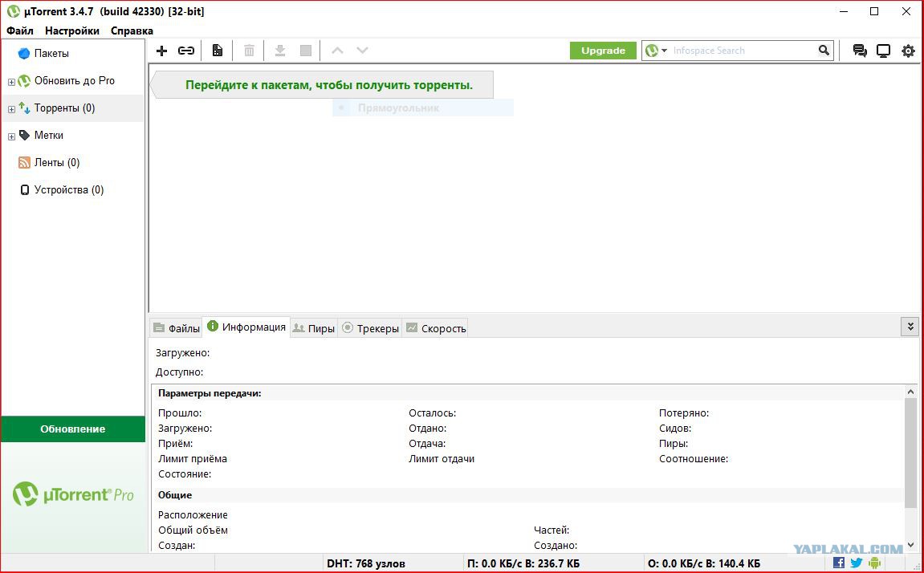Switch to the Трекеры tab
The width and height of the screenshot is (924, 573).
point(370,328)
